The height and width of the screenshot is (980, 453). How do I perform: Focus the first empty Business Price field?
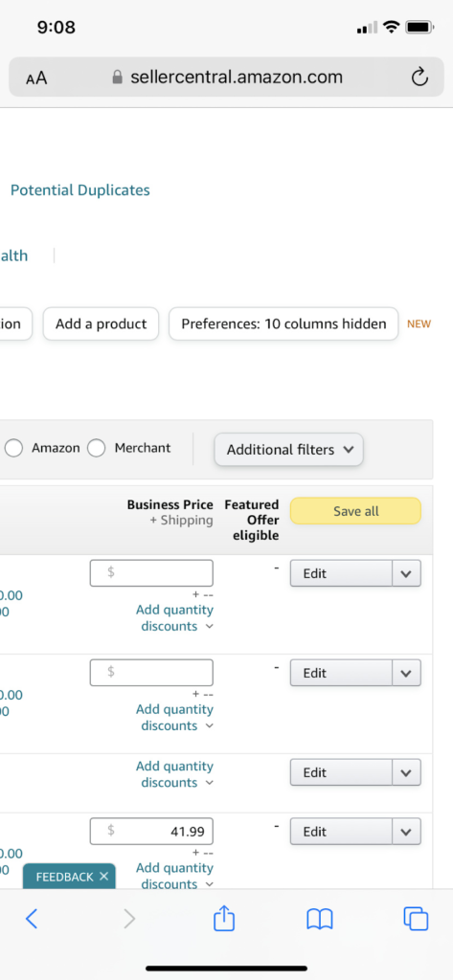tap(151, 573)
